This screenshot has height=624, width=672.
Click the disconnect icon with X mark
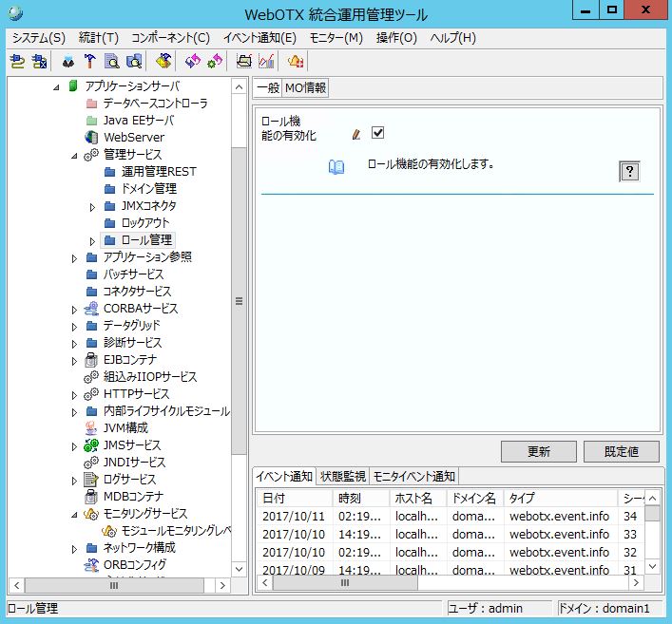(39, 62)
